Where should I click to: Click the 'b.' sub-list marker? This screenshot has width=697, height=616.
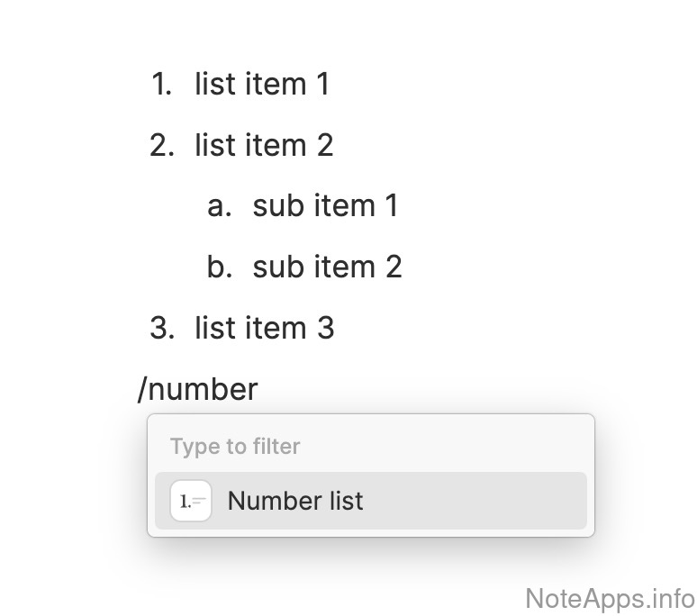coord(220,267)
